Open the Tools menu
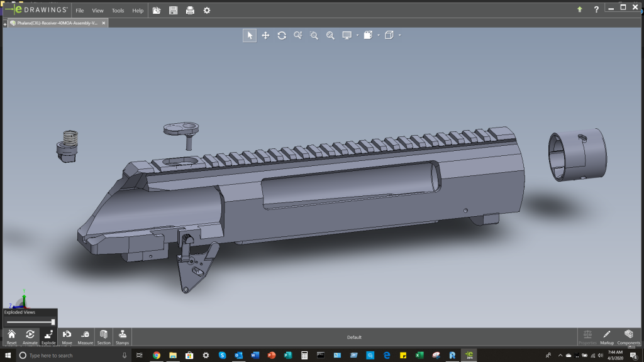This screenshot has width=644, height=362. coord(118,11)
